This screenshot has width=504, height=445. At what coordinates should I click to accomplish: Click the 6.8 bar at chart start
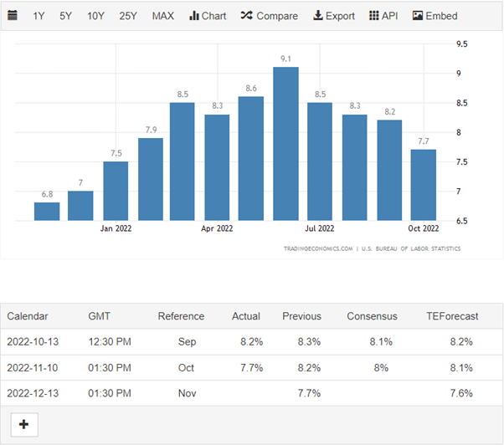coord(47,211)
